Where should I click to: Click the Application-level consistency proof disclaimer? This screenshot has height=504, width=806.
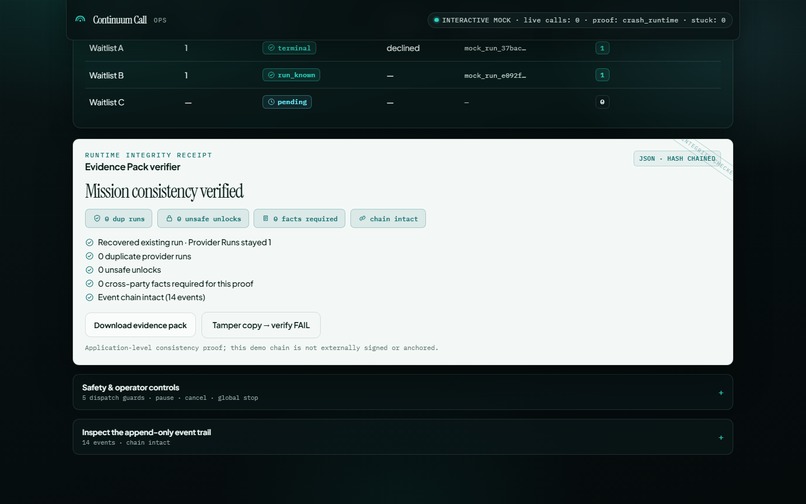[262, 348]
